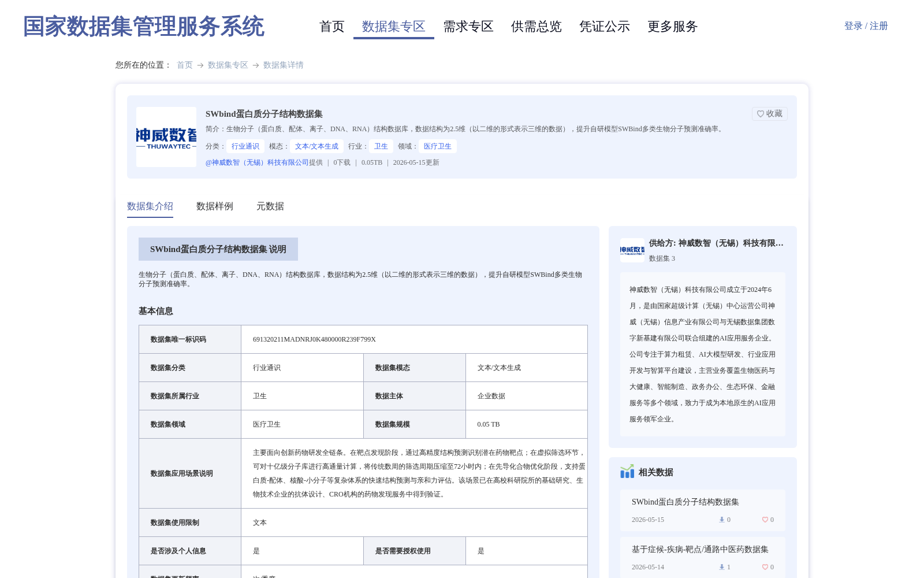Click the 收藏 button
This screenshot has width=924, height=578.
click(770, 114)
